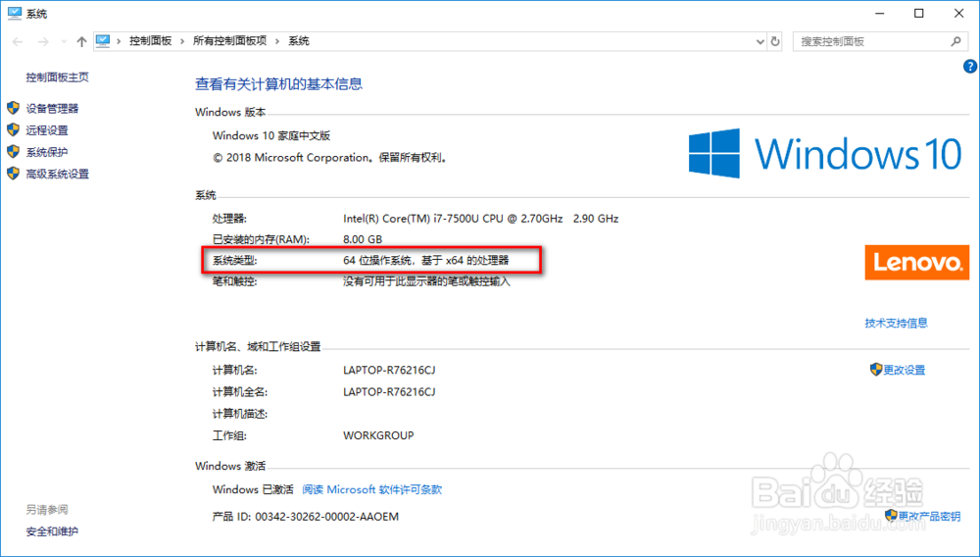The image size is (980, 557).
Task: Close the 系统 window
Action: (958, 13)
